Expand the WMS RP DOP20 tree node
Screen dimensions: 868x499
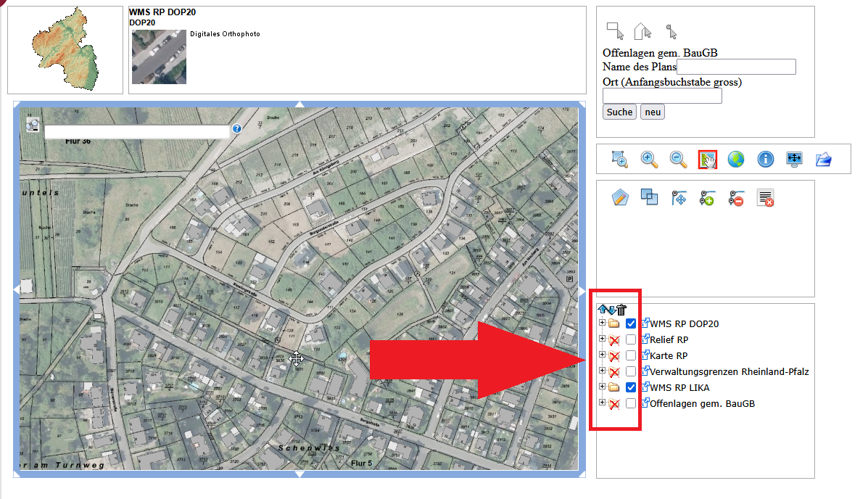click(x=602, y=323)
